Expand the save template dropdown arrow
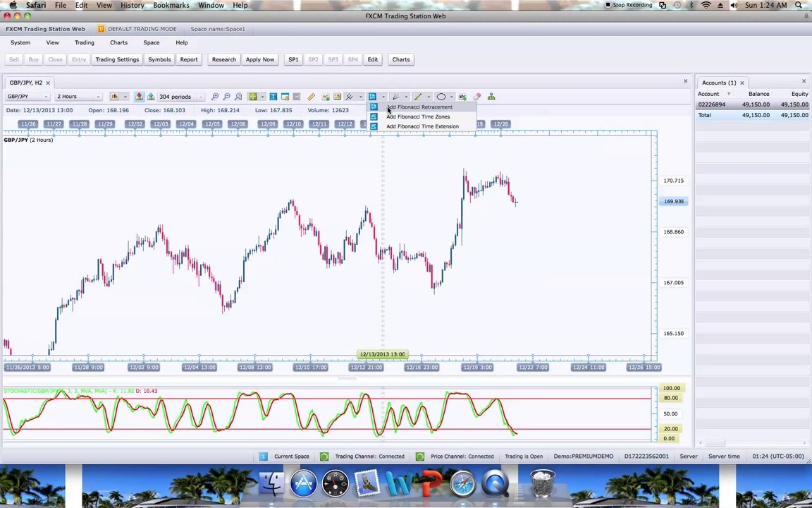The image size is (812, 508). (x=262, y=97)
